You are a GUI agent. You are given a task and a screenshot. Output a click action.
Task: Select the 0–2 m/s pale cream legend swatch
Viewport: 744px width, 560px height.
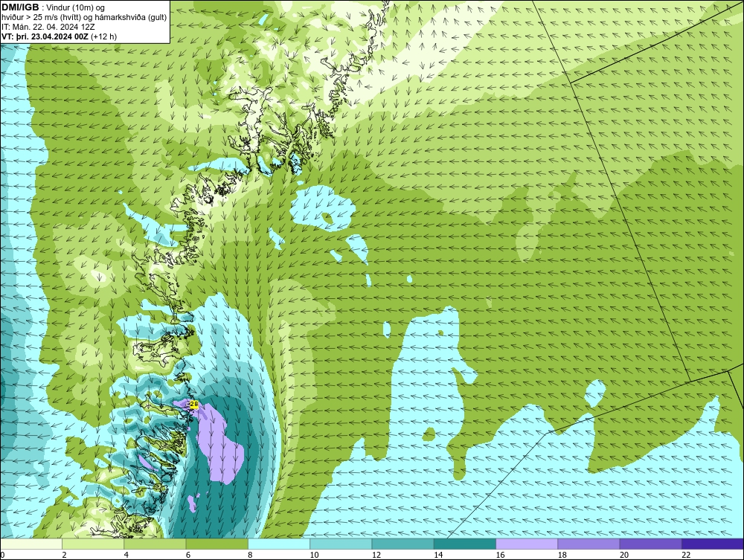pyautogui.click(x=31, y=544)
